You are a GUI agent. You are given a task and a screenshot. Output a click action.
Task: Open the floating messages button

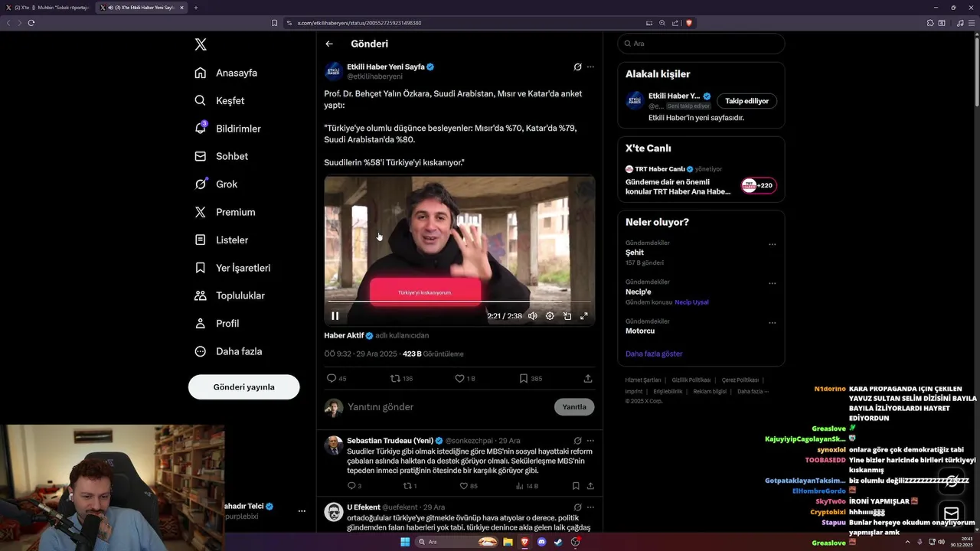(952, 514)
